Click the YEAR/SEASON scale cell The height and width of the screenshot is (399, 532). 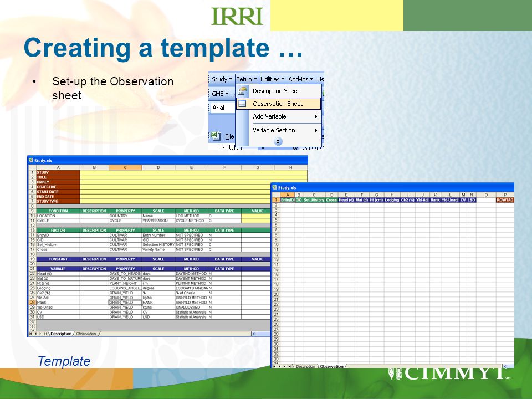(158, 221)
